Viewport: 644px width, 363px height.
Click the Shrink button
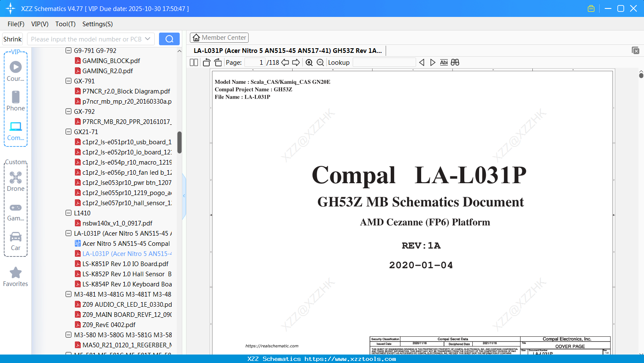[x=13, y=39]
